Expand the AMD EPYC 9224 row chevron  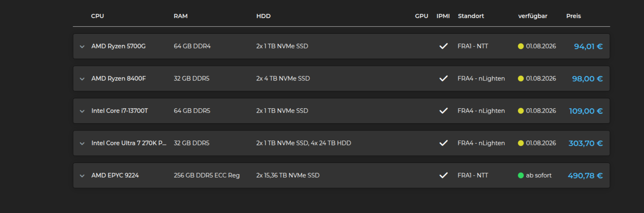(82, 176)
